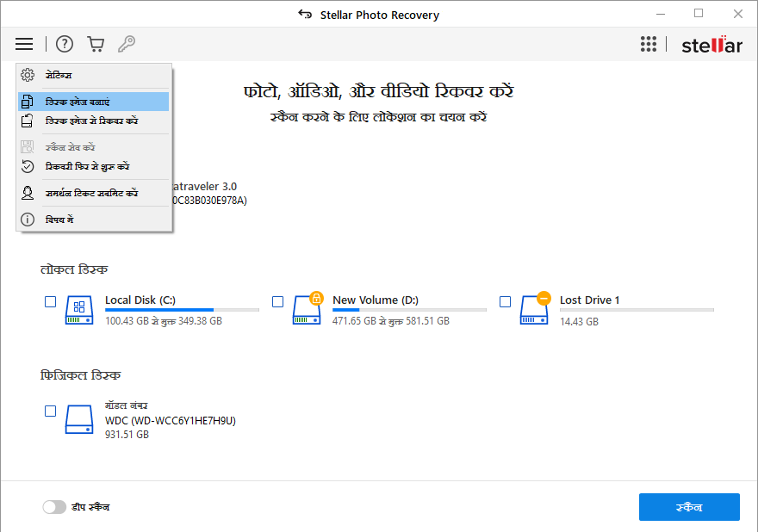Click the 'लोकल डिस्क' section heading
Screen dimensions: 758x532
coord(74,269)
